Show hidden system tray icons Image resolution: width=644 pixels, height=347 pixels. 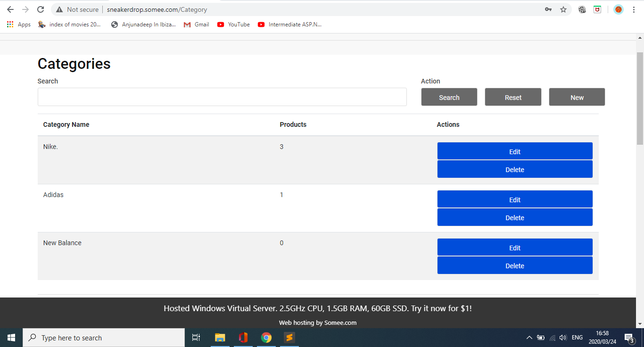pos(529,338)
